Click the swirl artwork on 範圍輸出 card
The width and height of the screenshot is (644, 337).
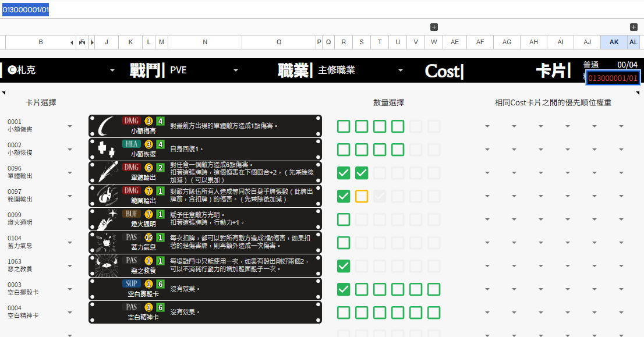(x=107, y=196)
